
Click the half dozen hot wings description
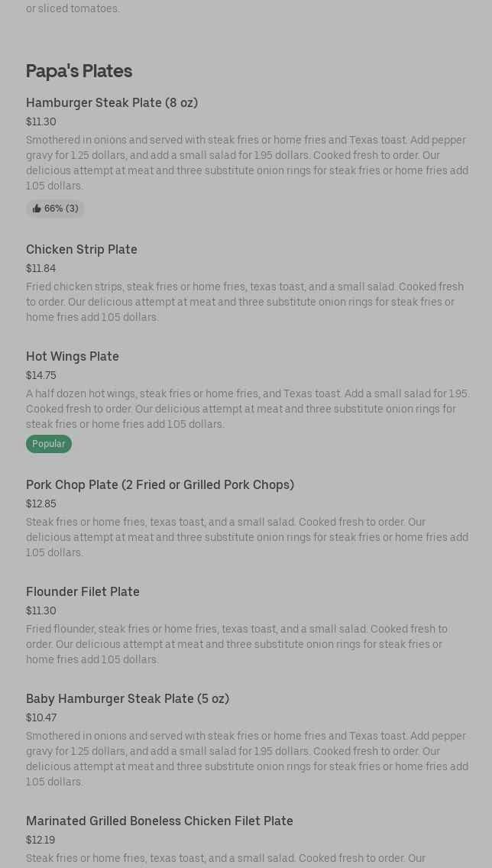click(x=246, y=409)
